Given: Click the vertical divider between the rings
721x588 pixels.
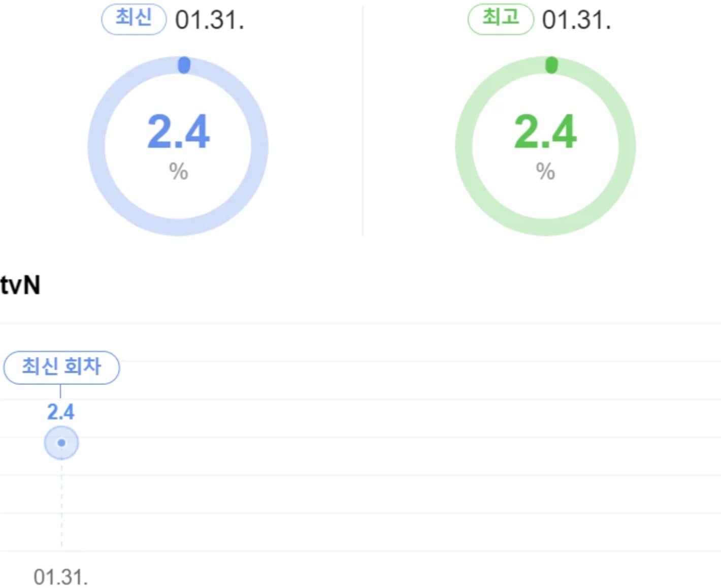Looking at the screenshot, I should [363, 121].
